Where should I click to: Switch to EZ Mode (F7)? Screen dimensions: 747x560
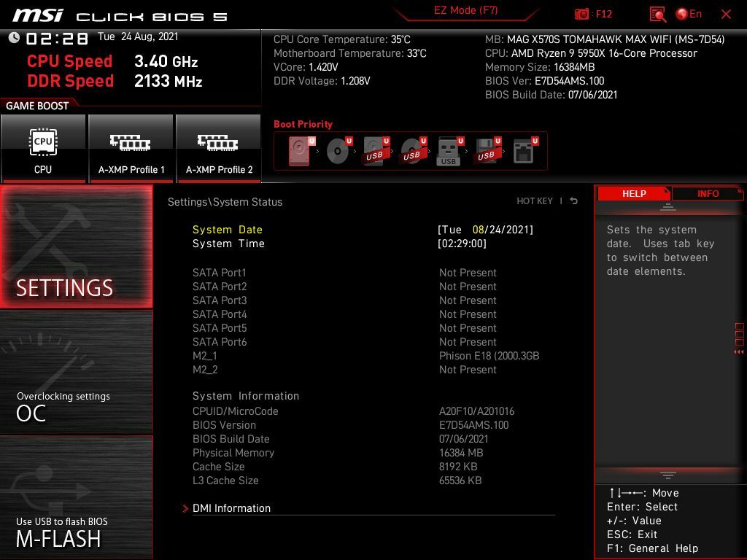coord(465,10)
